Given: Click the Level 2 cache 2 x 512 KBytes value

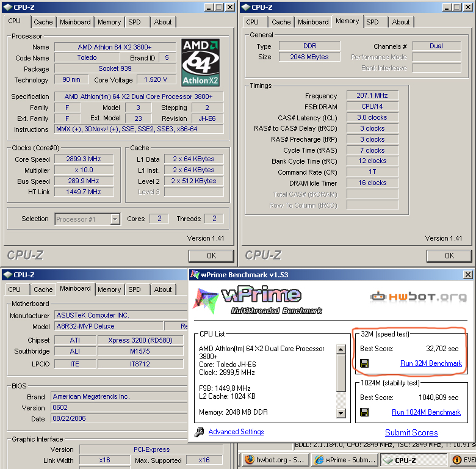Looking at the screenshot, I should point(194,181).
